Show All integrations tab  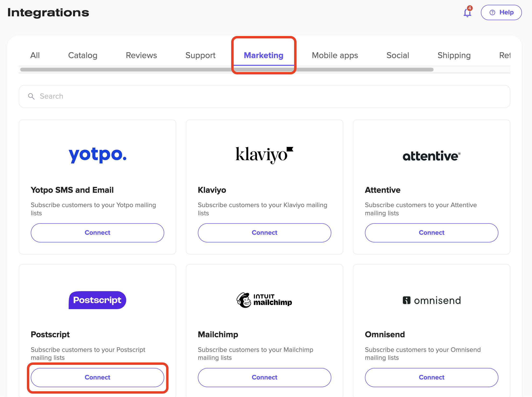tap(35, 55)
